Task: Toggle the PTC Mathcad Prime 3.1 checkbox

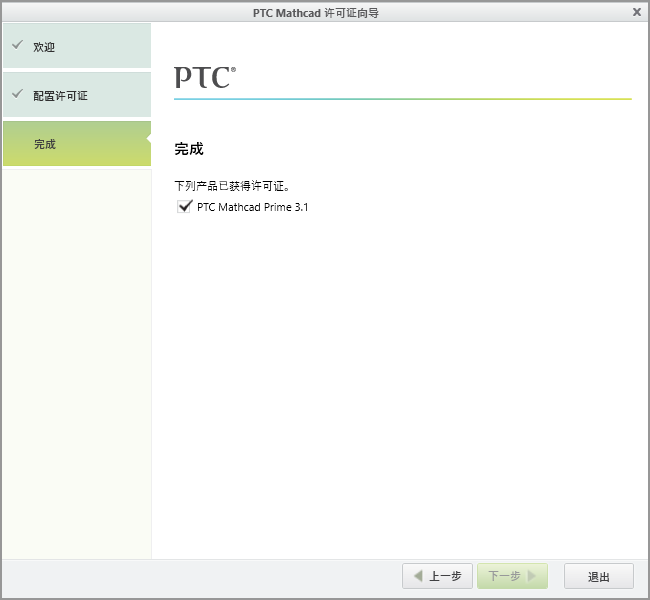Action: point(184,206)
